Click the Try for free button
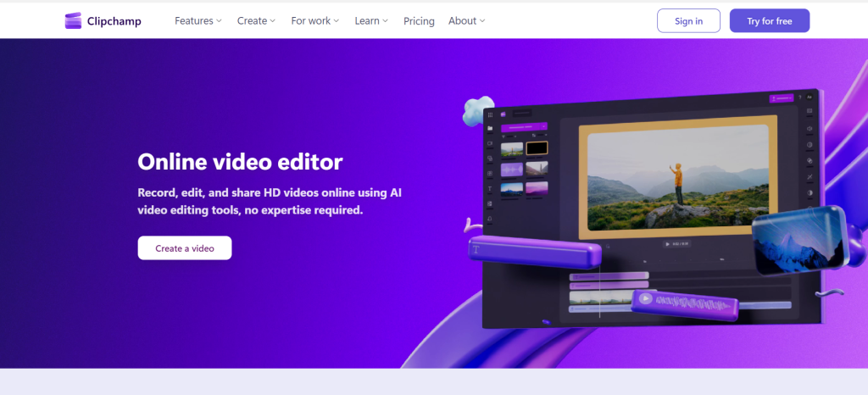868x395 pixels. point(770,21)
